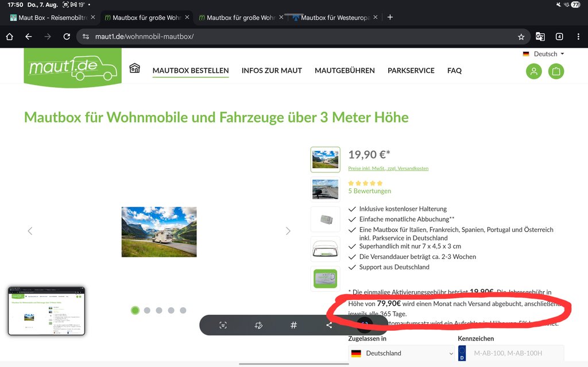Open the MAUTBOX BESTELLEN menu
588x367 pixels.
click(x=191, y=71)
